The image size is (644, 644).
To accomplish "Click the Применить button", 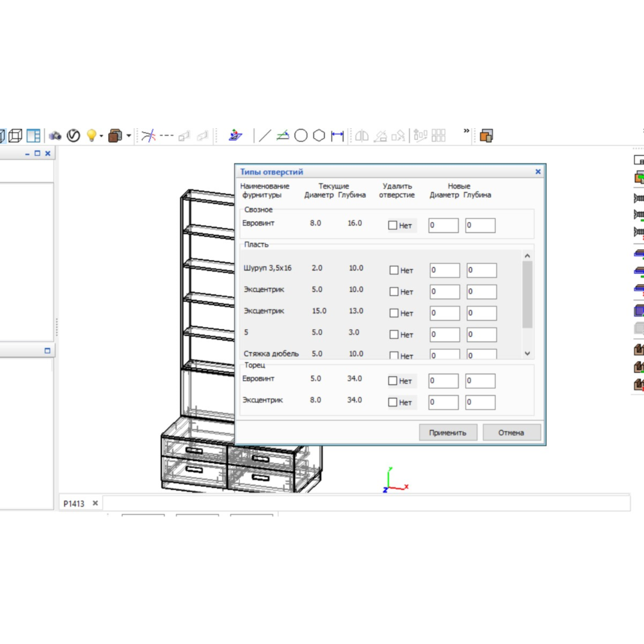I will [448, 433].
